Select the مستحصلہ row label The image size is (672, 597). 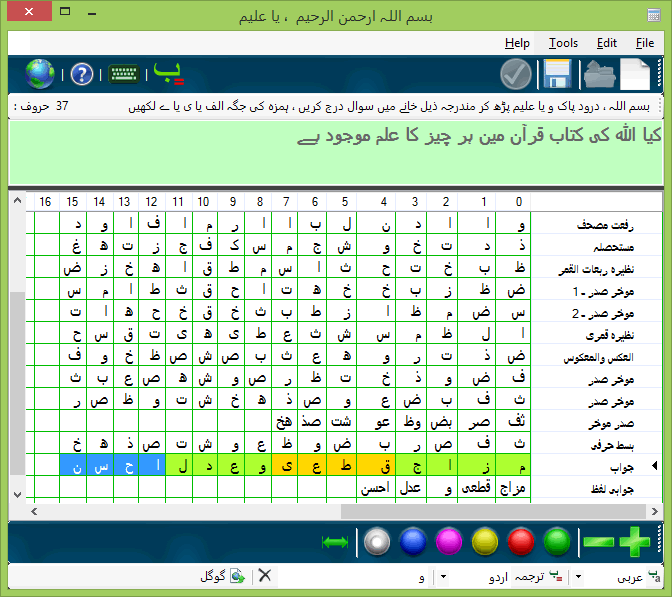pos(613,247)
